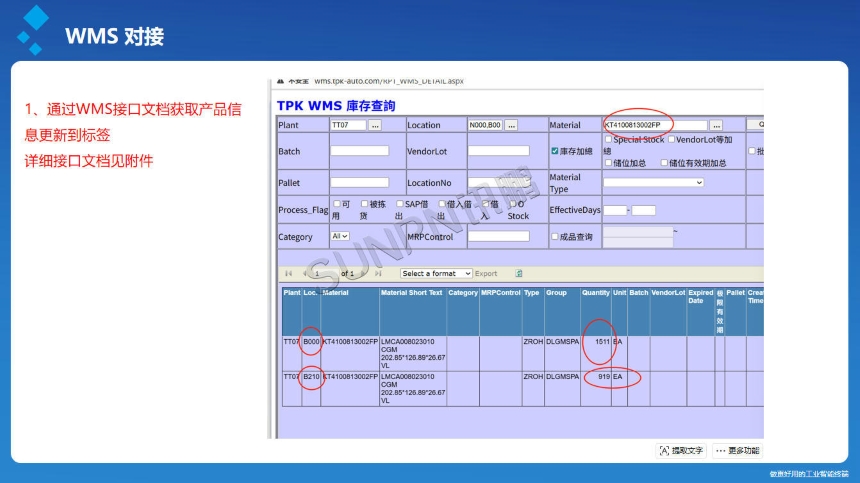Click the Location input field N000,B00
Viewport: 860px width, 483px height.
click(485, 125)
